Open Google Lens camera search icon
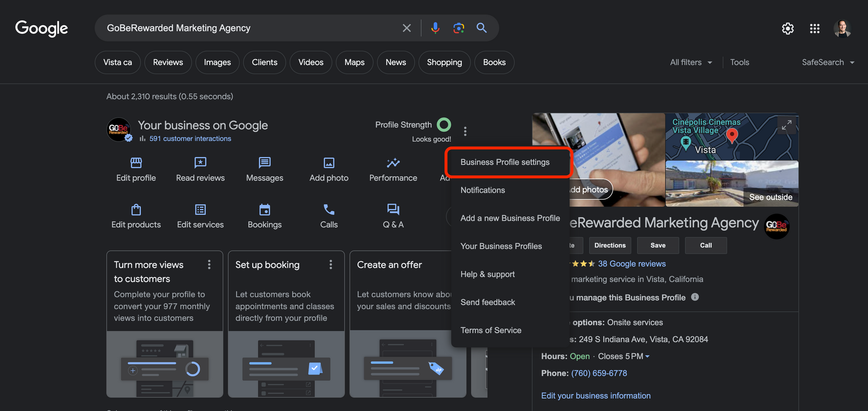The height and width of the screenshot is (411, 868). (x=458, y=28)
